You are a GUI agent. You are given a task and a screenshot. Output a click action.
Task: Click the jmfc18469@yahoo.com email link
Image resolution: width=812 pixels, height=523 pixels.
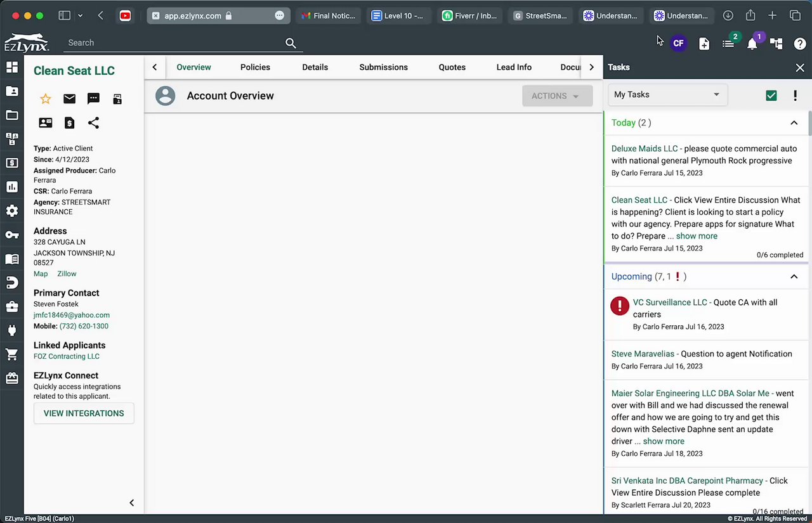tap(72, 315)
